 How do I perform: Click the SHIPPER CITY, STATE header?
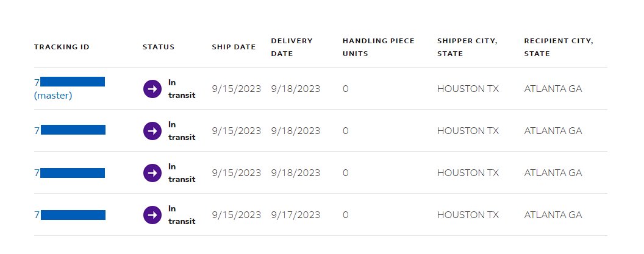click(x=467, y=47)
